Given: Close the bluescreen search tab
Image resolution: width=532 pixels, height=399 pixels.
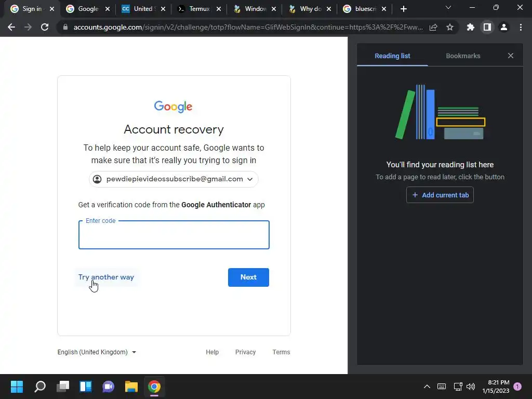Looking at the screenshot, I should coord(384,9).
